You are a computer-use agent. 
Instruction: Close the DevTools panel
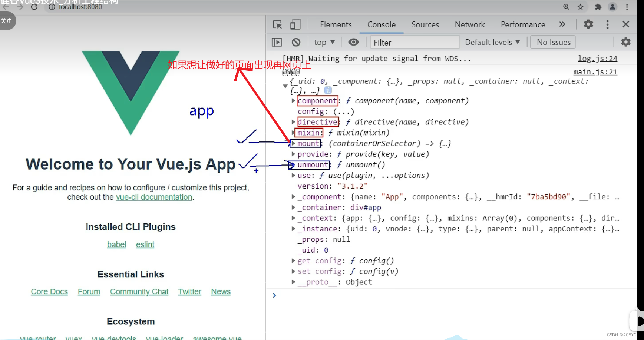(x=626, y=24)
